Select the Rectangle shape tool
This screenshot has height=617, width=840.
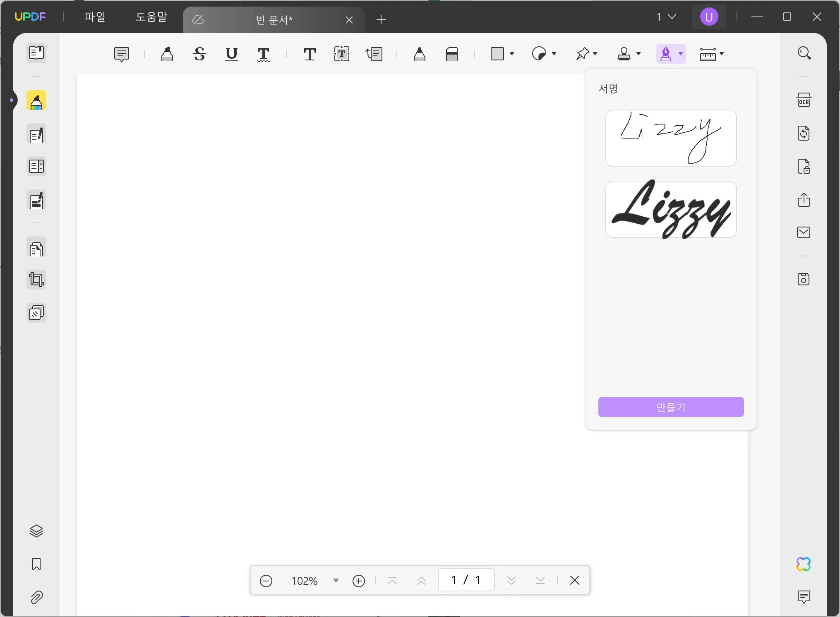coord(497,54)
